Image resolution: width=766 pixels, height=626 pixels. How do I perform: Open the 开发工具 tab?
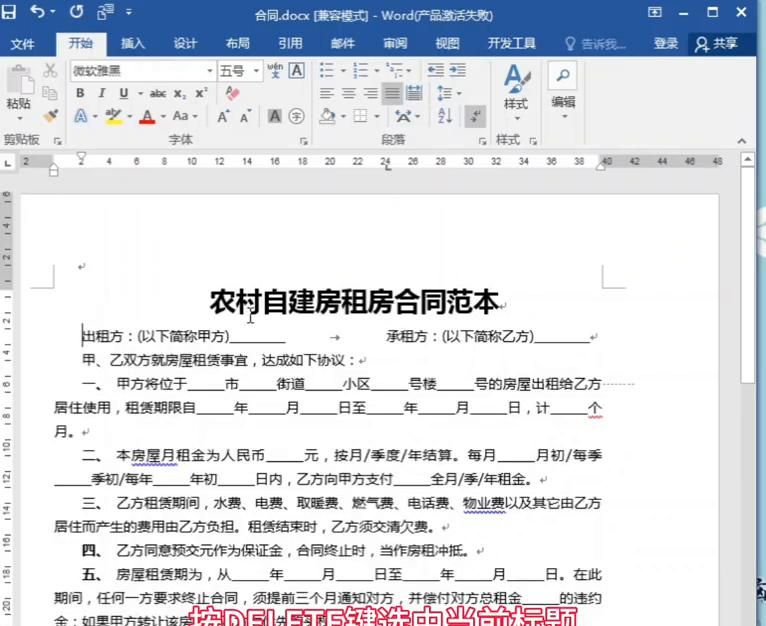(x=511, y=43)
